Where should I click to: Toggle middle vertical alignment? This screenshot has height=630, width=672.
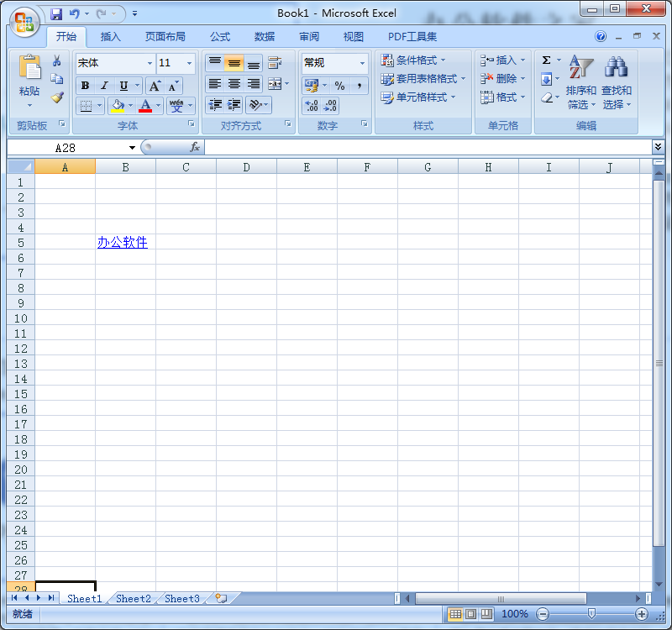234,63
